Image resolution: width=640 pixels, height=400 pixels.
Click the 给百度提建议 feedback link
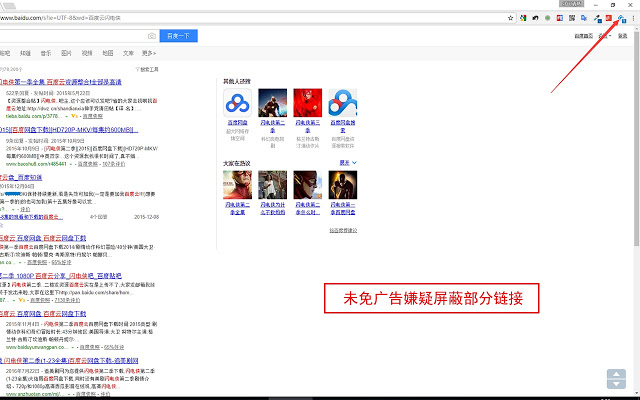point(343,231)
